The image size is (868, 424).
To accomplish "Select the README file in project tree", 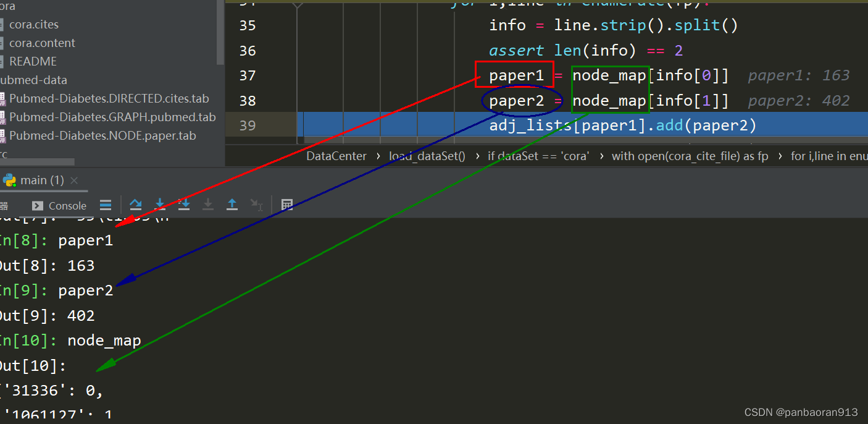I will point(33,62).
